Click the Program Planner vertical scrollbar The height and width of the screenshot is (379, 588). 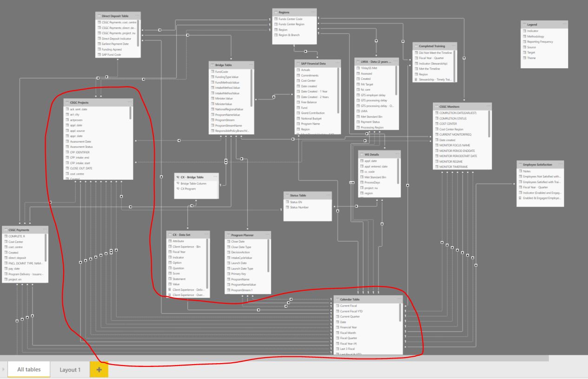267,255
